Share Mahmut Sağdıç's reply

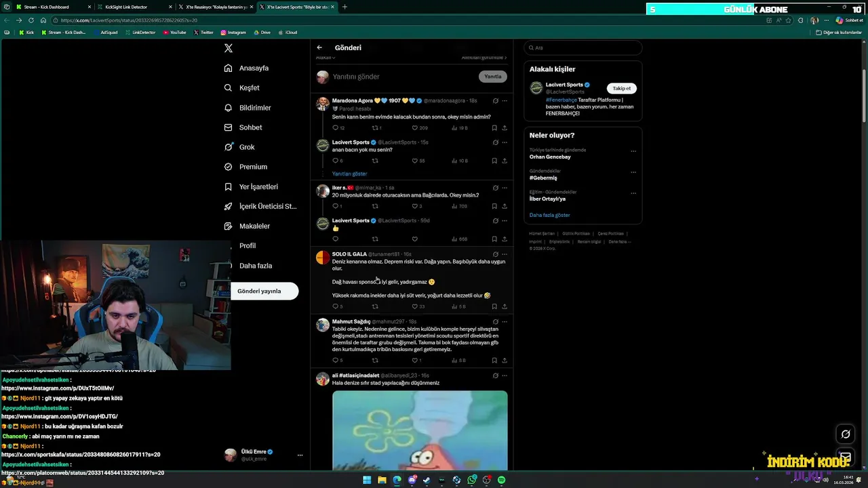click(505, 360)
